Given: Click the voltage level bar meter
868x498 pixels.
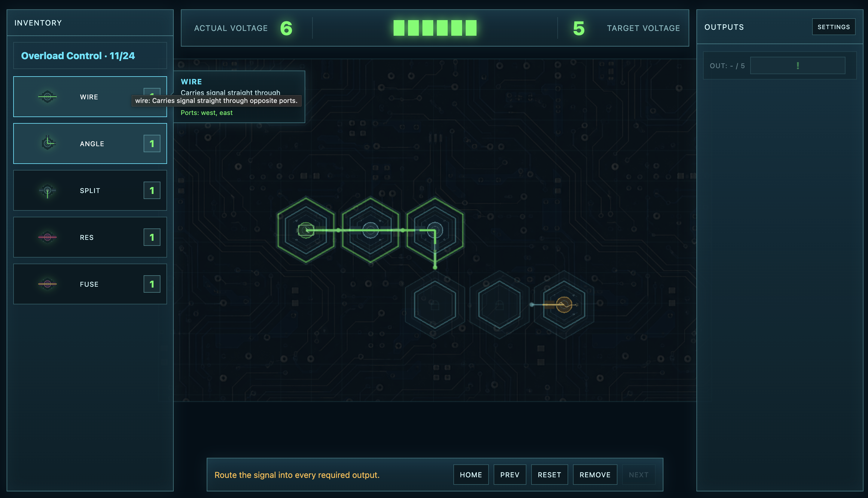Looking at the screenshot, I should [435, 28].
